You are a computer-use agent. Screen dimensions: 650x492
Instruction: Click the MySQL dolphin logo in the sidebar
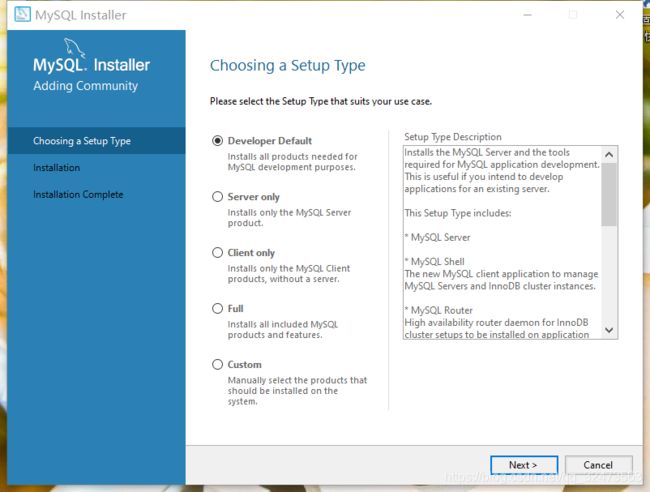[x=75, y=48]
